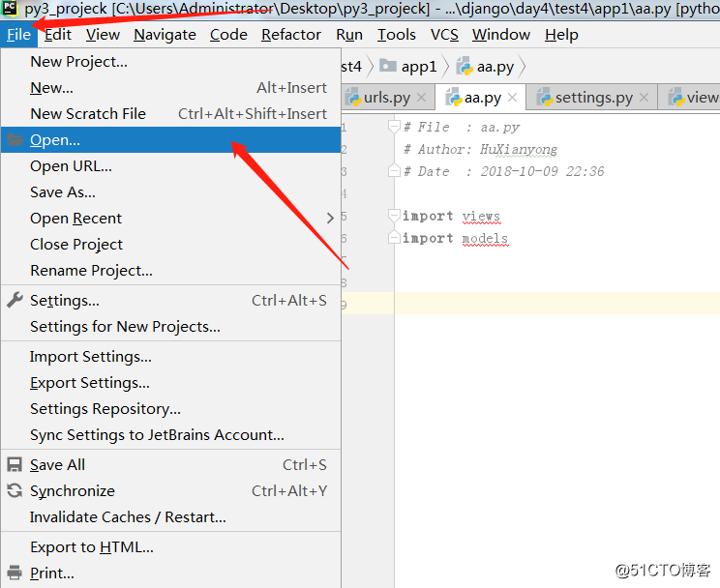Click the wrench icon beside Settings
The width and height of the screenshot is (720, 588).
(x=15, y=300)
